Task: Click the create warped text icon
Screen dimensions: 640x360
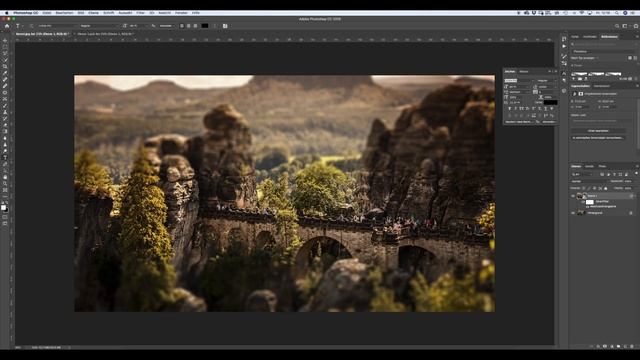Action: 215,26
